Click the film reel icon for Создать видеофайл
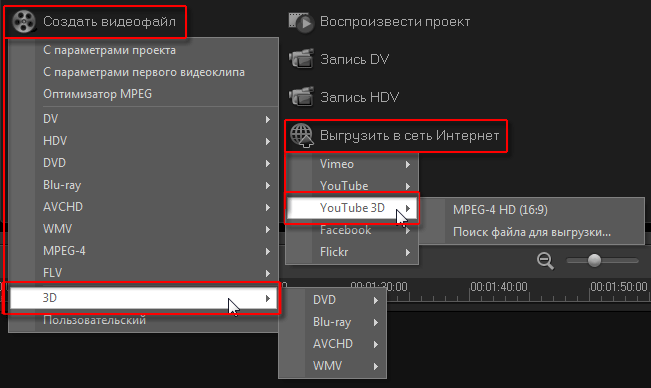 click(x=24, y=22)
